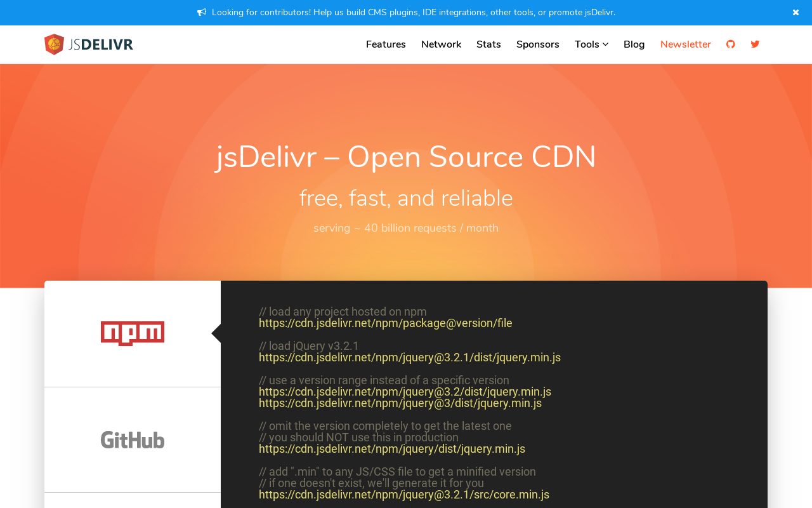Click the unversioned jquery/dist/jquery.min.js URL
The height and width of the screenshot is (508, 812).
tap(392, 449)
